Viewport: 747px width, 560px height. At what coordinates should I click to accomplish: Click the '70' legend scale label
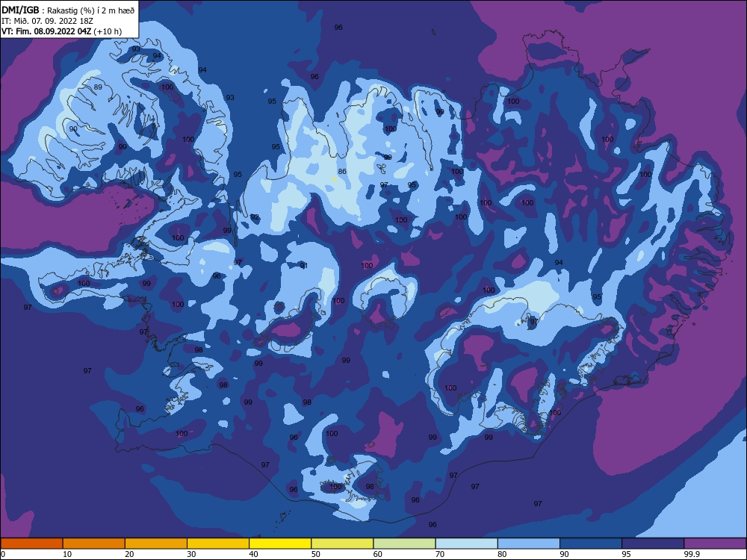(440, 554)
